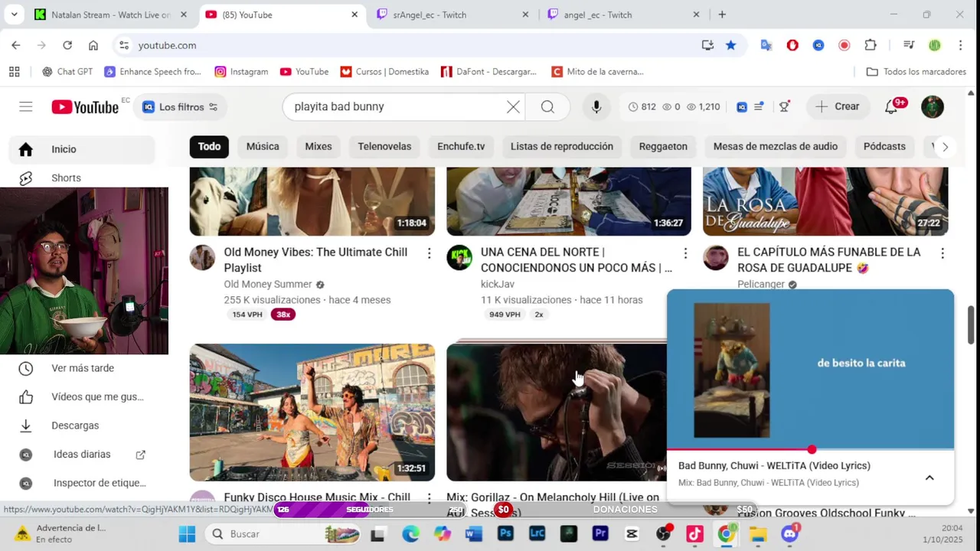Show more filter chips with the right arrow

(945, 147)
